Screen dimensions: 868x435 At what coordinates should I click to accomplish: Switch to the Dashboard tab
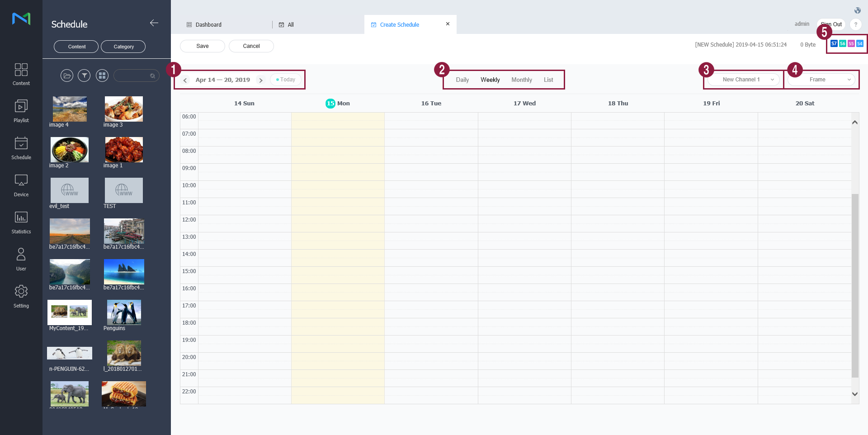click(x=208, y=25)
